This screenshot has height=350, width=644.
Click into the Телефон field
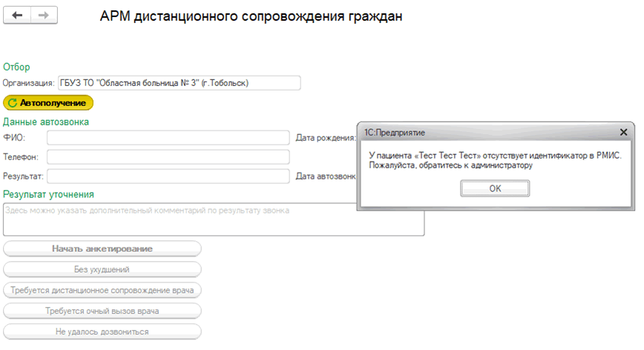pos(168,157)
